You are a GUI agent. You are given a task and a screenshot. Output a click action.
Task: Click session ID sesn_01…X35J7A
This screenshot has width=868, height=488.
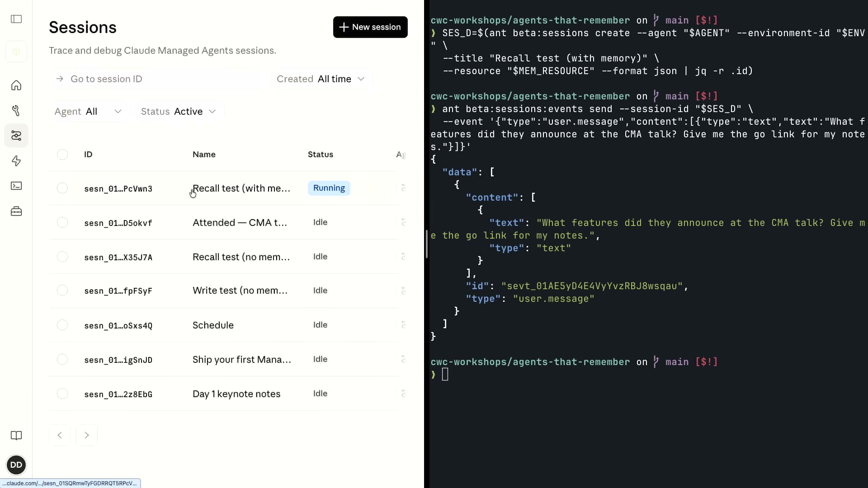tap(118, 258)
